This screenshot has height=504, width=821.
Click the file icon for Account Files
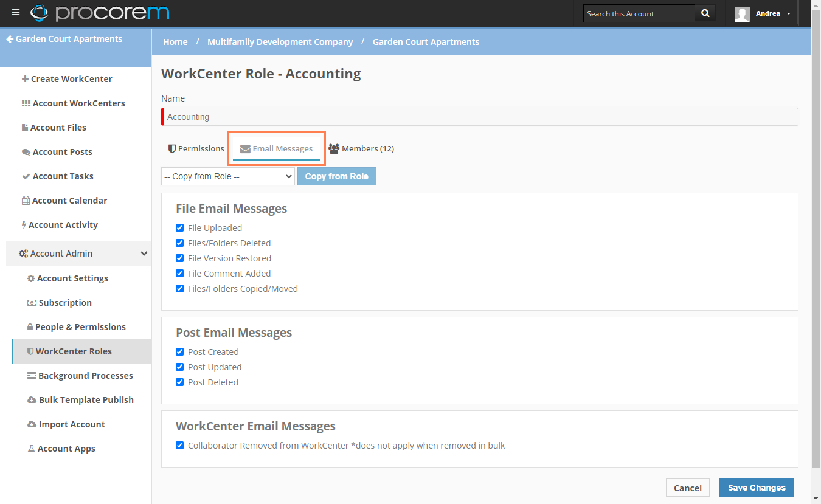pos(25,128)
